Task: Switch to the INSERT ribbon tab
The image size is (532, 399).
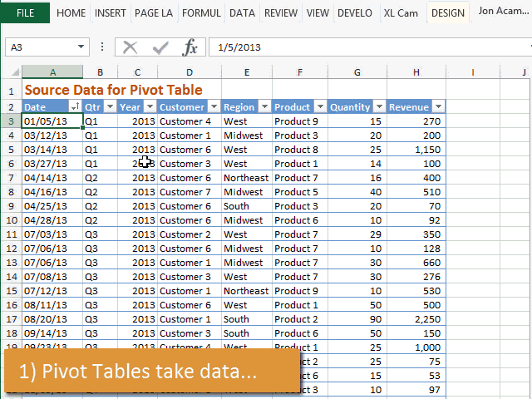Action: (x=111, y=13)
